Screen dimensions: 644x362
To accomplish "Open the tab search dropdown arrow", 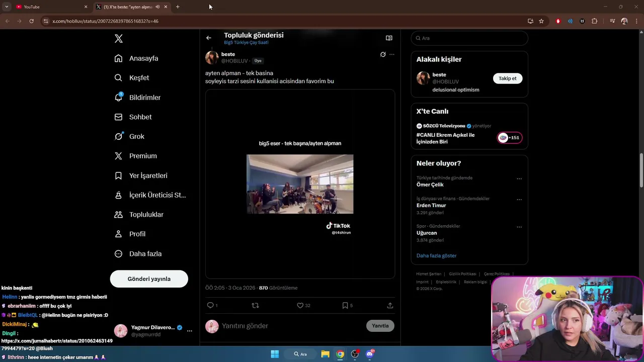I will [x=7, y=7].
